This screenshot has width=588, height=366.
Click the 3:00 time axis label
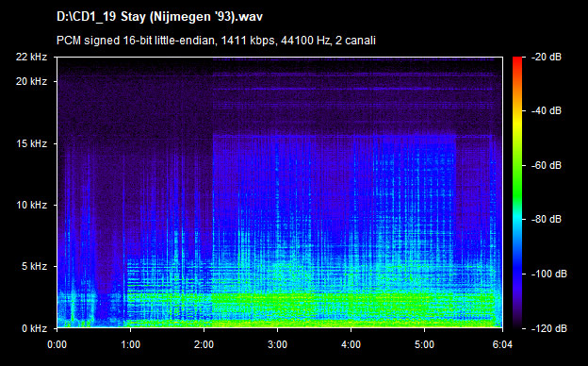[277, 344]
